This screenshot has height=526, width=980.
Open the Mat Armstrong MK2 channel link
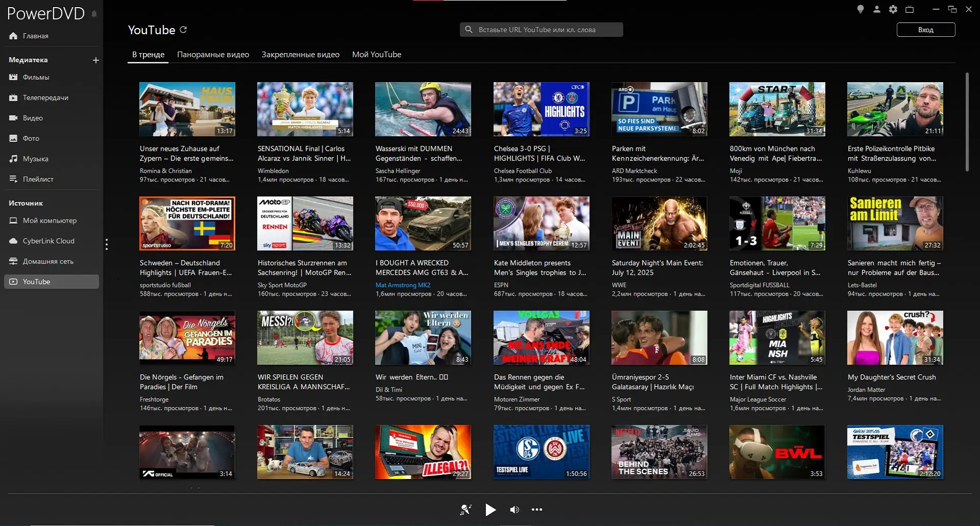[403, 285]
